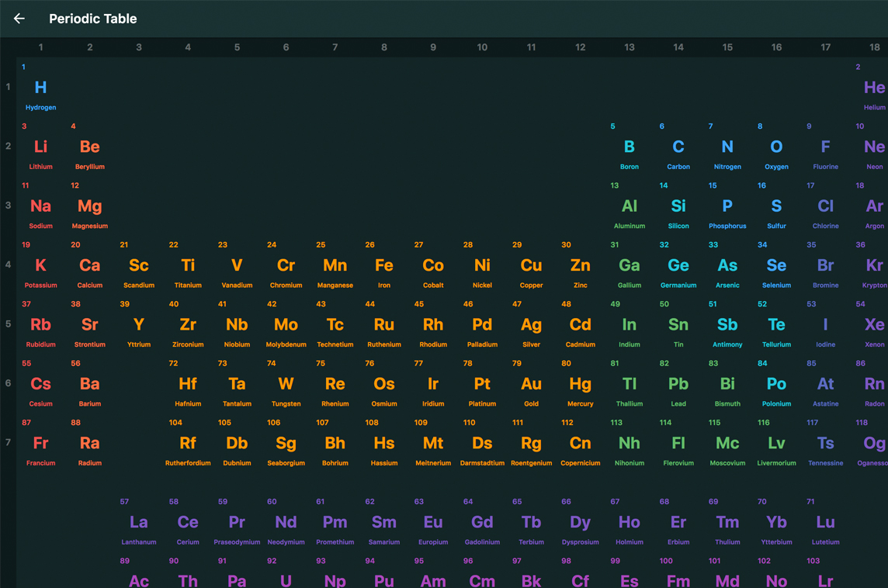Open the Titanium element tile
The image size is (888, 588).
(188, 265)
